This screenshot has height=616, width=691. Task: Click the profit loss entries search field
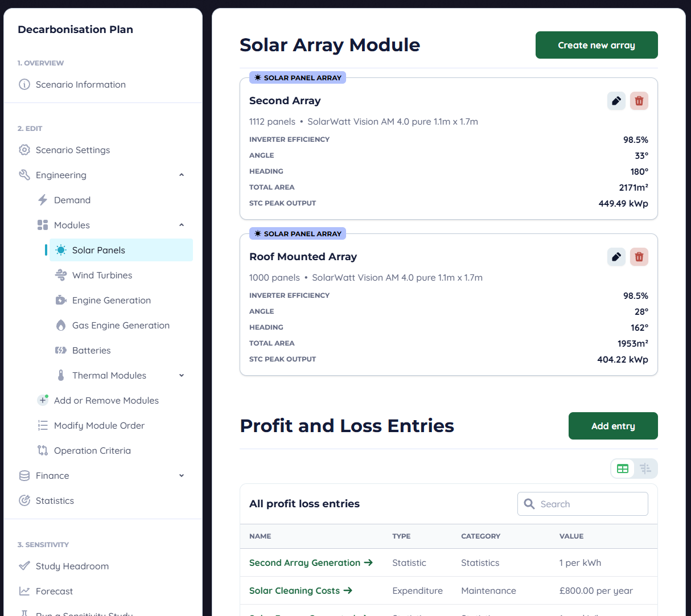pos(582,504)
